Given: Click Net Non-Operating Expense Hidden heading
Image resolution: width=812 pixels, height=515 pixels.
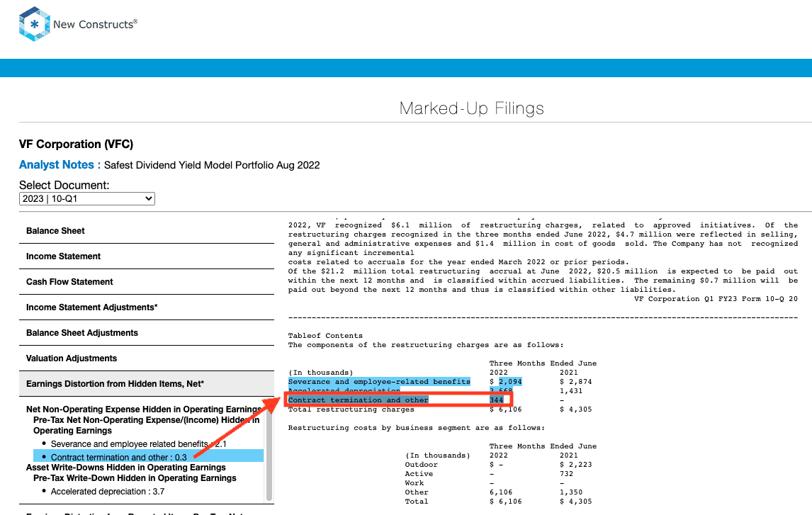Looking at the screenshot, I should point(144,409).
